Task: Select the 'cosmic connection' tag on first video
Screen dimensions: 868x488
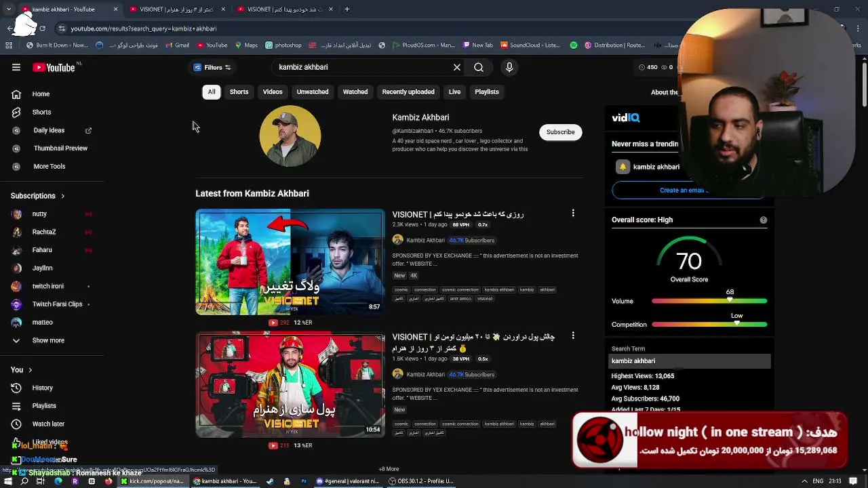Action: tap(460, 289)
